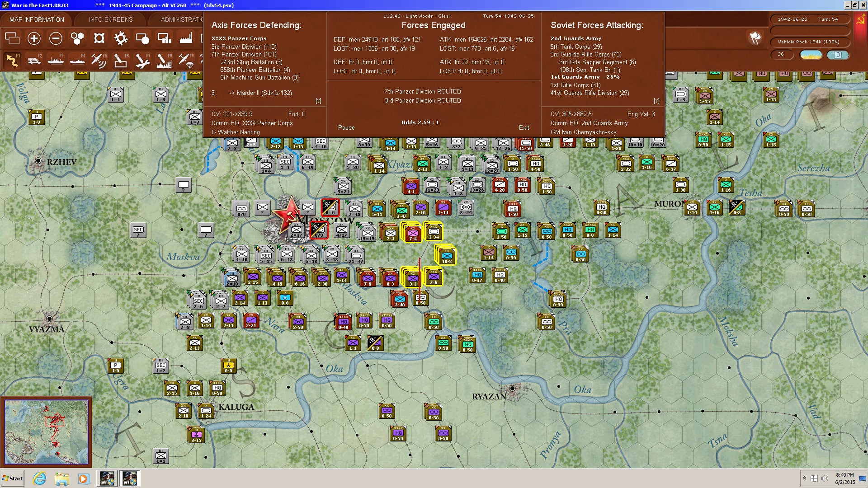Expand Soviet attacking forces list [v]

tap(656, 101)
